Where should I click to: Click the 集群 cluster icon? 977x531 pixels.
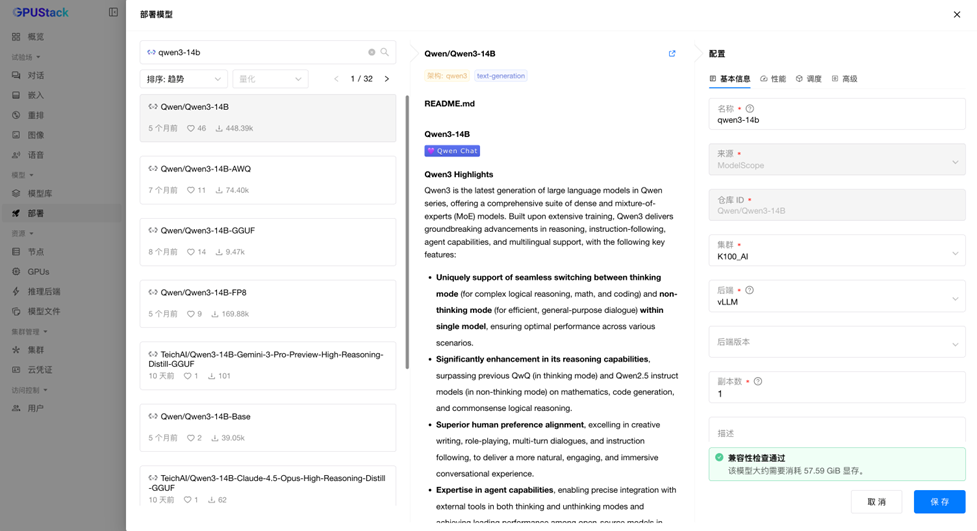(x=16, y=350)
